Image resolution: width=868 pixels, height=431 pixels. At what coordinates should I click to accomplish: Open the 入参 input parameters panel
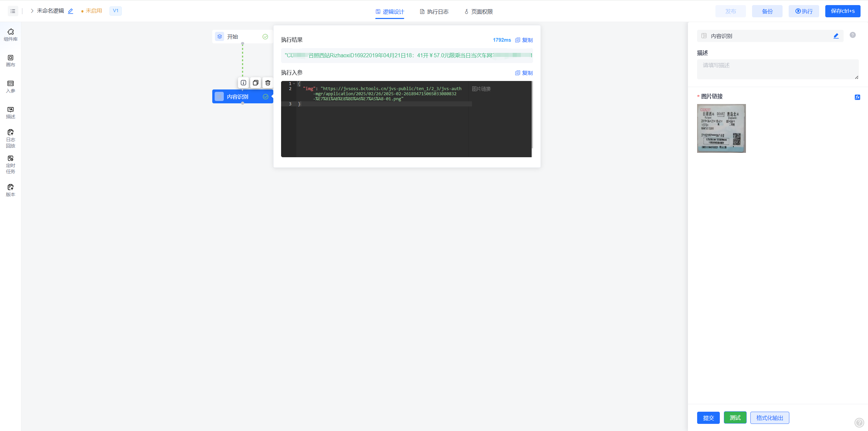pos(11,86)
